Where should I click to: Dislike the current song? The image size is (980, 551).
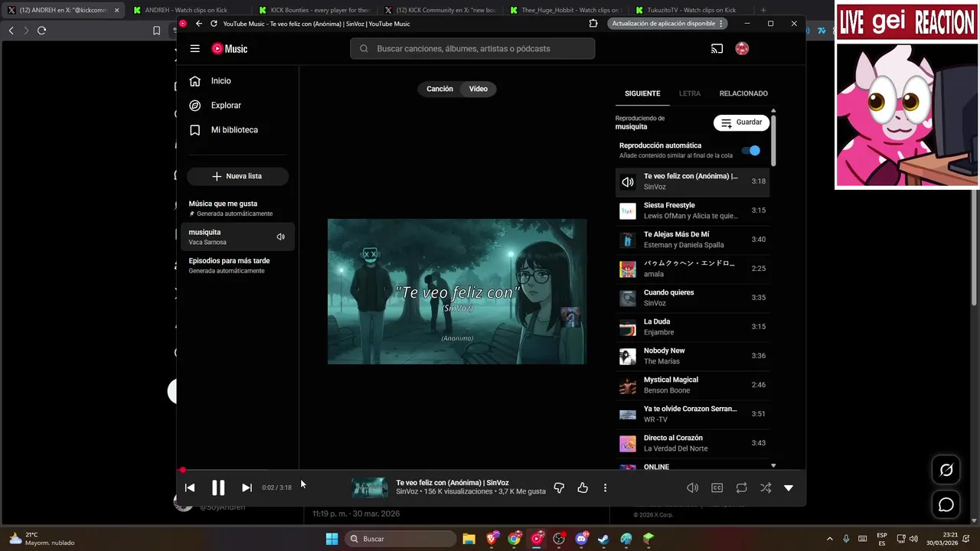click(x=559, y=487)
